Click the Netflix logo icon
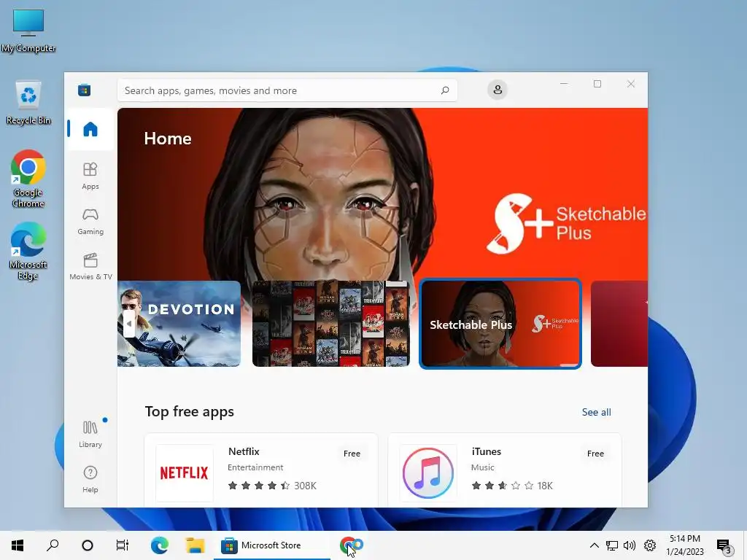Viewport: 747px width, 560px height. click(185, 472)
